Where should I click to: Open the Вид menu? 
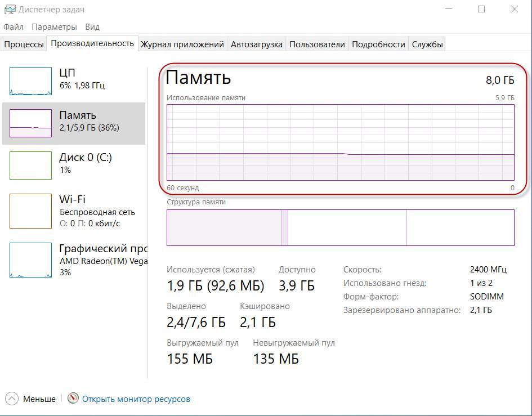(92, 27)
